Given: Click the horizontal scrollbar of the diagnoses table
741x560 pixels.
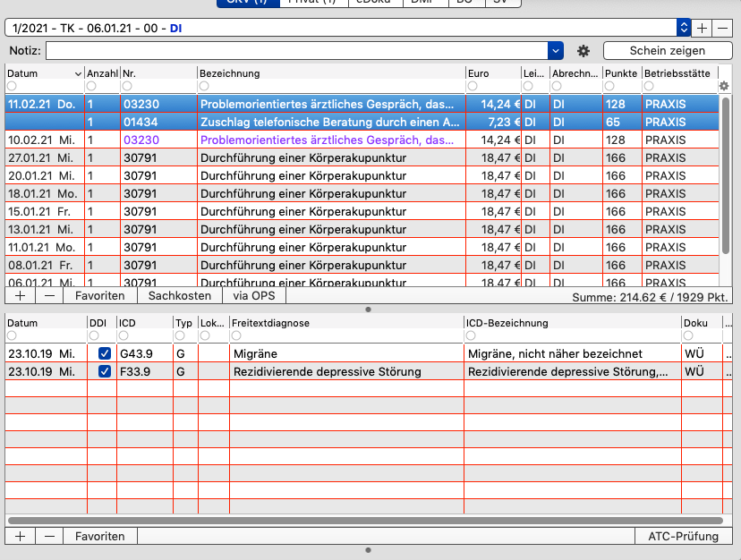Looking at the screenshot, I should point(365,521).
